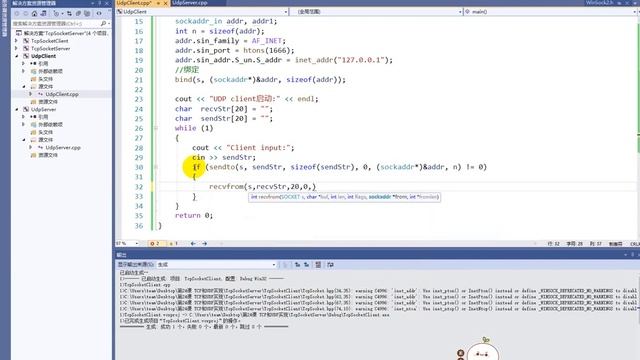Select UdpServer.cpp in the tree
This screenshot has width=640, height=360.
point(63,147)
